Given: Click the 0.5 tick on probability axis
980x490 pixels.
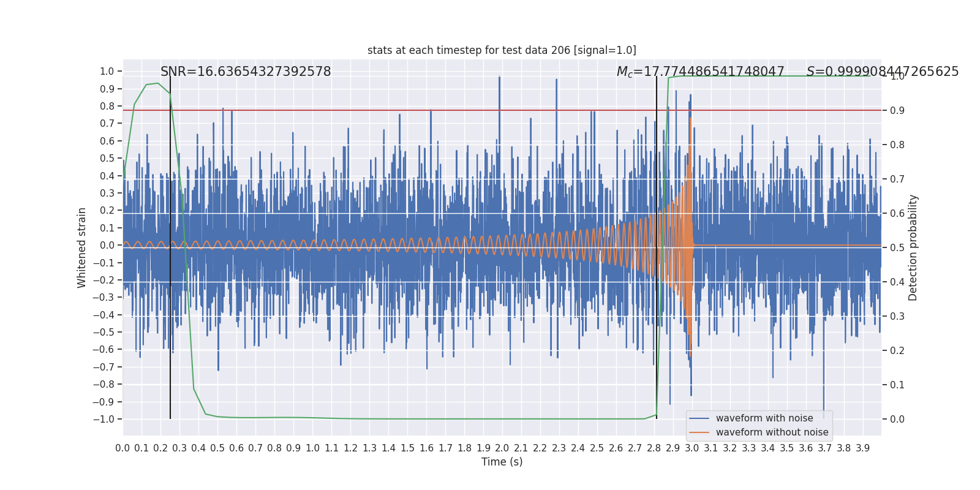Looking at the screenshot, I should [897, 248].
